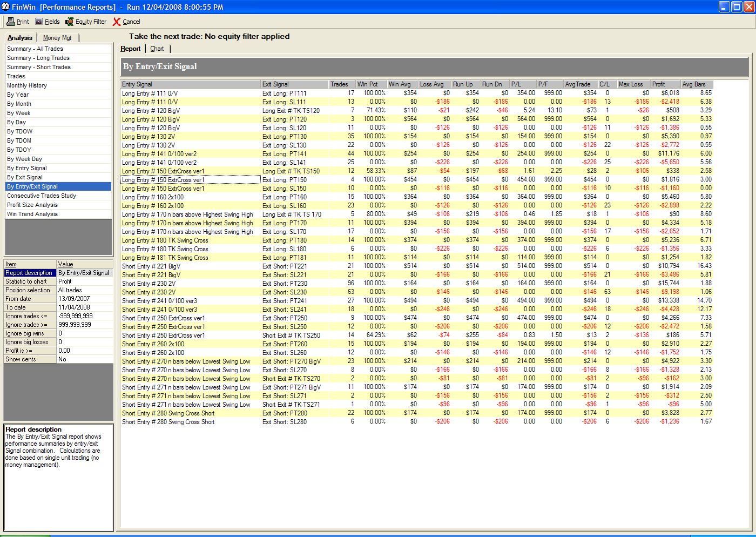
Task: Select Monthly History in the analysis list
Action: coord(27,85)
